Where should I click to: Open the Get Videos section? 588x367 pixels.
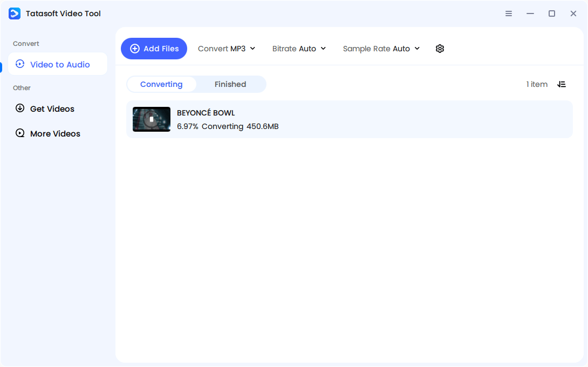[51, 108]
